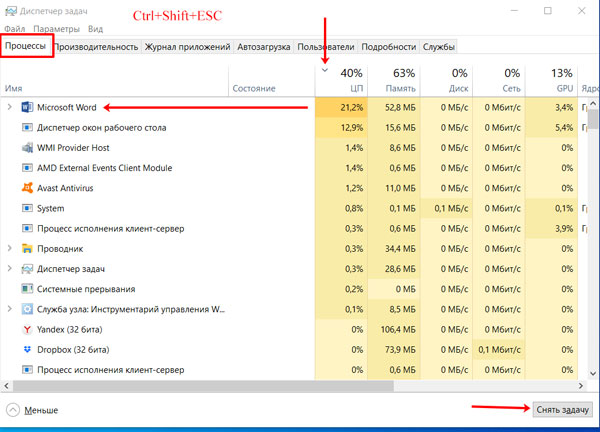Click the Microsoft Word process icon
This screenshot has height=432, width=600.
tap(27, 108)
